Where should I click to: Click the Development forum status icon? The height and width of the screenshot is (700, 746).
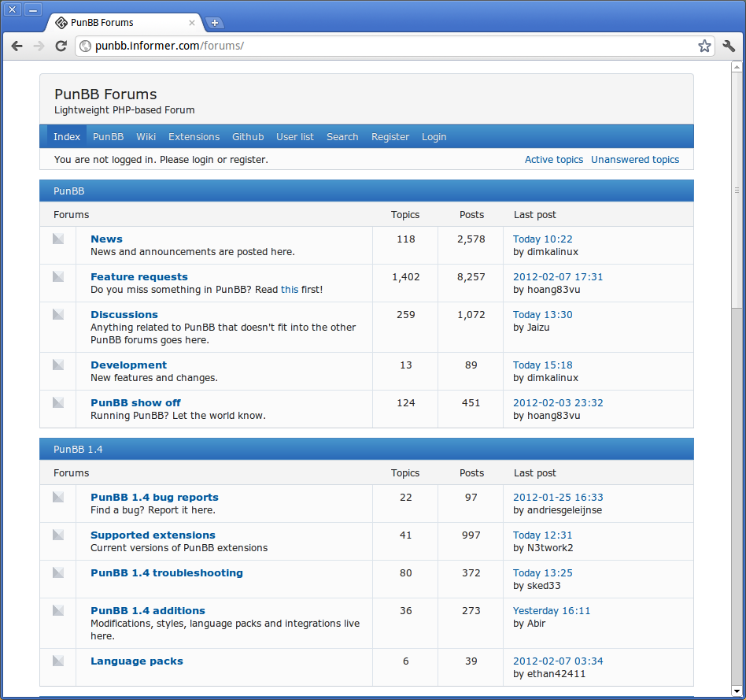click(58, 365)
